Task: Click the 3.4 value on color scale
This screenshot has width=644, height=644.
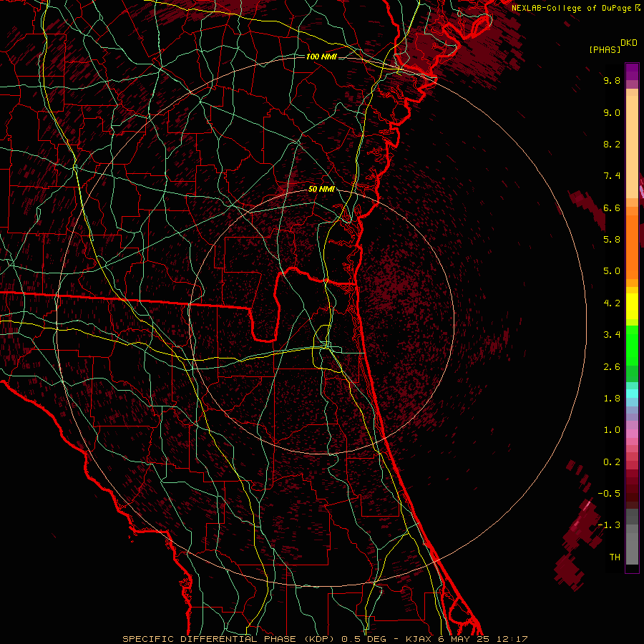Action: (612, 335)
